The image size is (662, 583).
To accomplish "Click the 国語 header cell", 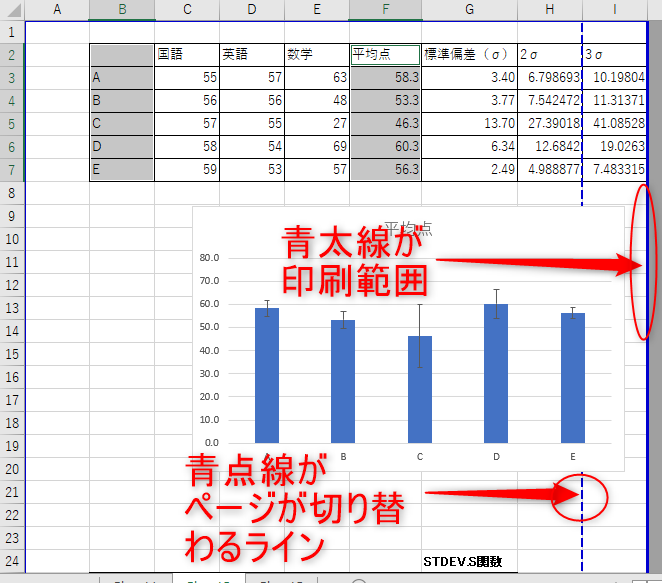I will 187,54.
